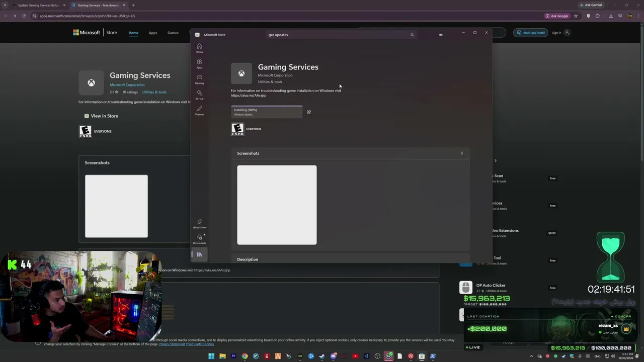Image resolution: width=644 pixels, height=362 pixels.
Task: Open the taskbar clock and date
Action: point(626,356)
